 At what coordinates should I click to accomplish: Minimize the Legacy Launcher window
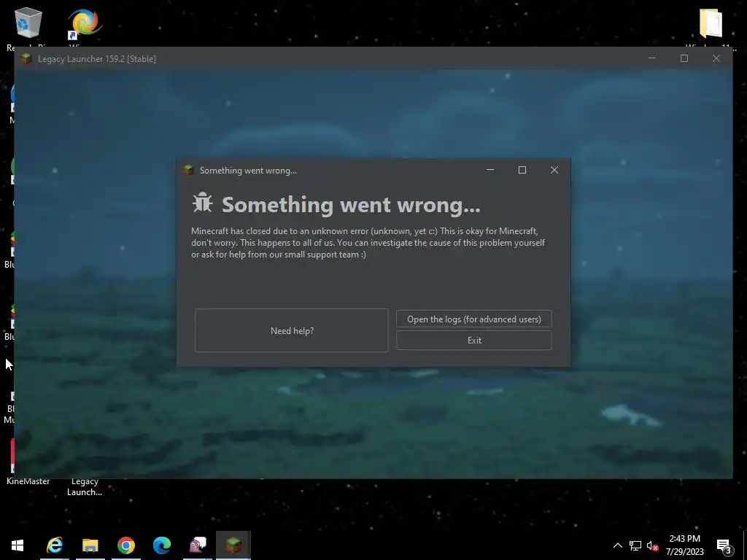point(652,58)
